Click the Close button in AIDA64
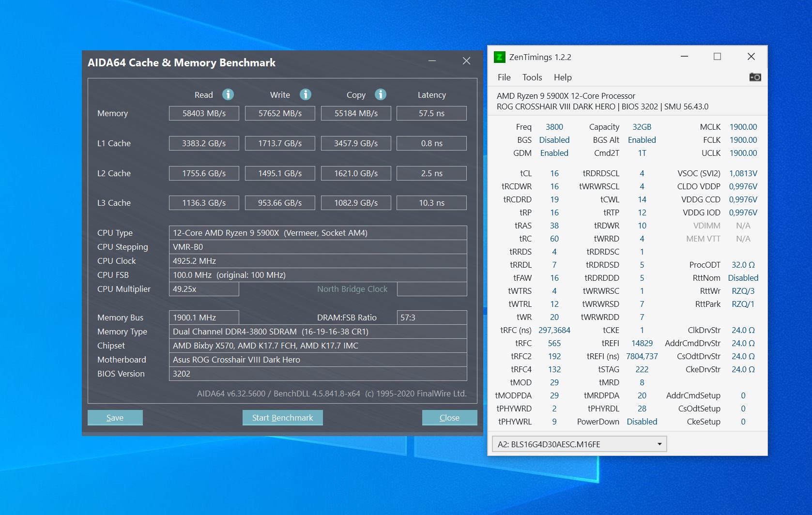 tap(449, 417)
